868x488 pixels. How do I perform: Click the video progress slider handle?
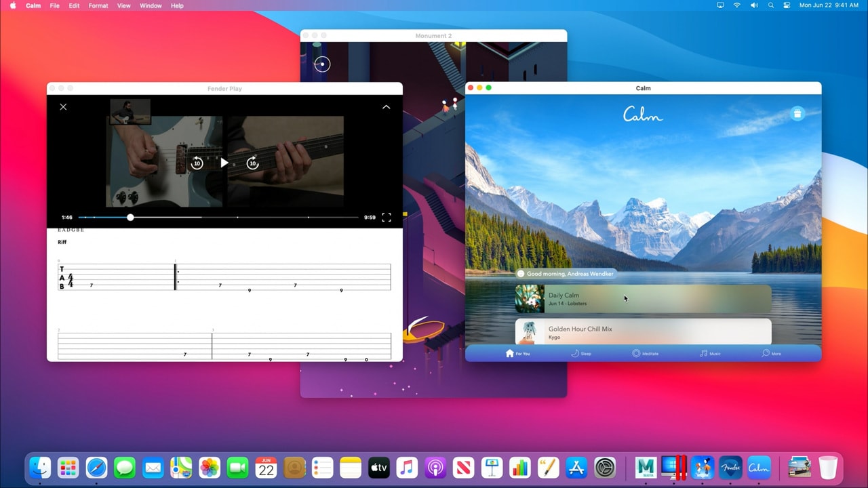coord(130,218)
